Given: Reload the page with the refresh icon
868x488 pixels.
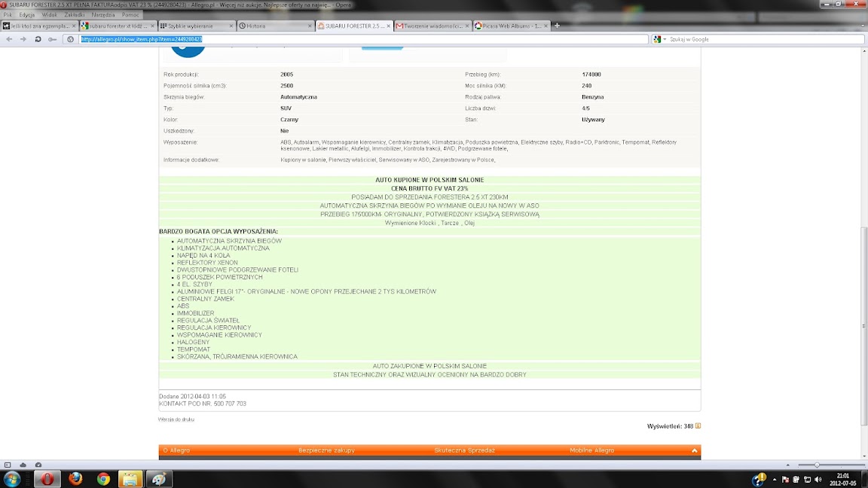Looking at the screenshot, I should coord(38,39).
